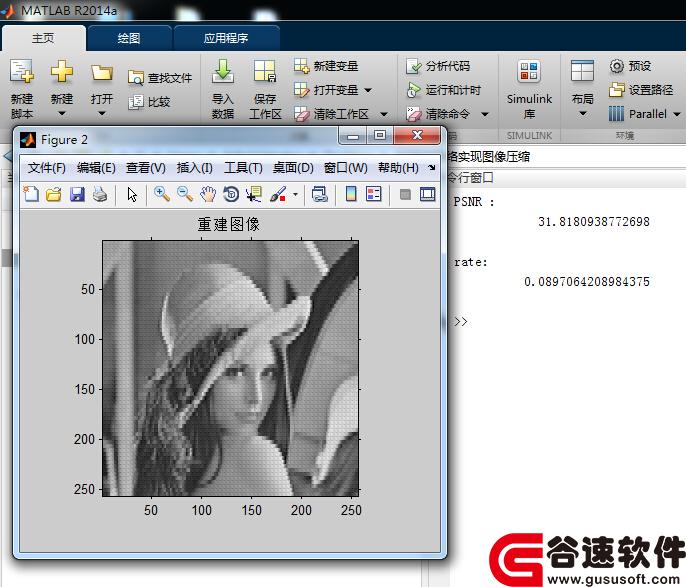Expand the 打开变量 dropdown arrow

click(368, 91)
